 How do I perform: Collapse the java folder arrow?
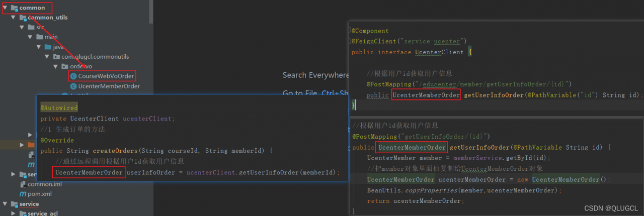[39, 47]
